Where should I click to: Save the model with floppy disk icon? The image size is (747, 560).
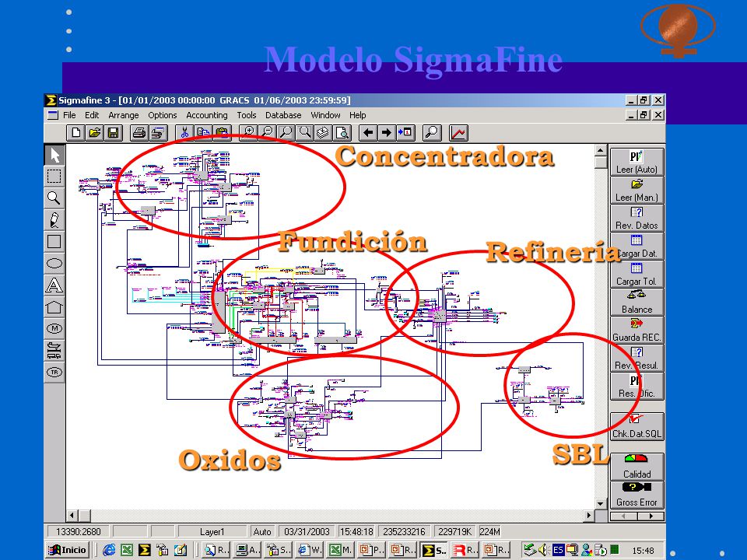[x=113, y=133]
